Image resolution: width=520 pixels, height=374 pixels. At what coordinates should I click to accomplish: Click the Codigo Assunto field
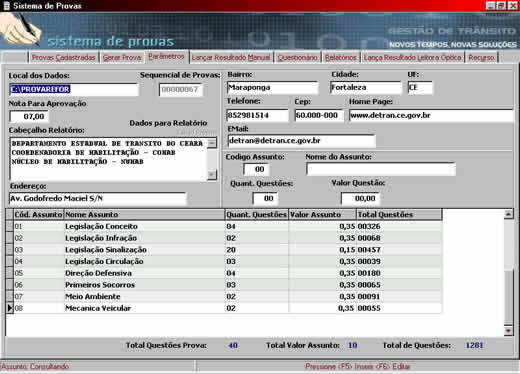[x=256, y=169]
